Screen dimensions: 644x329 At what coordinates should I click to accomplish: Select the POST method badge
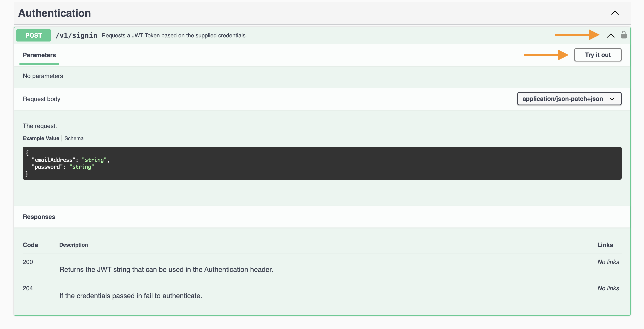[x=33, y=35]
